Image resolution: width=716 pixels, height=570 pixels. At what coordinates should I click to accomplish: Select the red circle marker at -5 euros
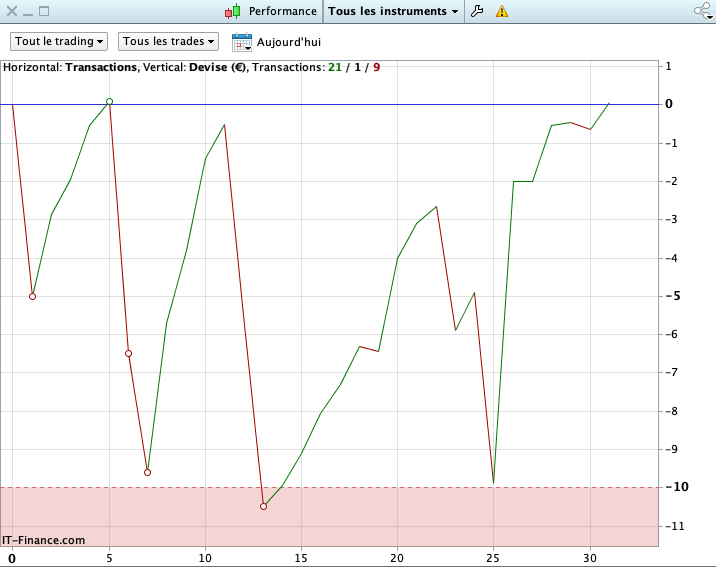[32, 296]
